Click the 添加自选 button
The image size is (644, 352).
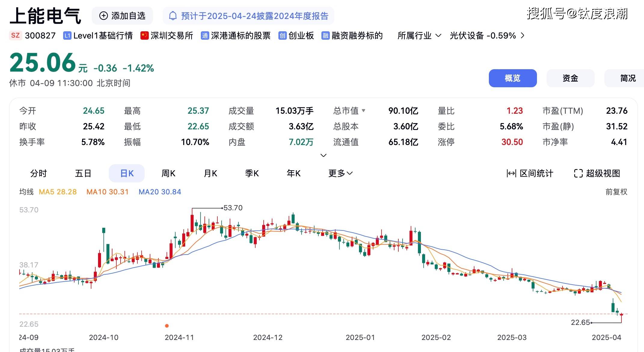coord(122,16)
